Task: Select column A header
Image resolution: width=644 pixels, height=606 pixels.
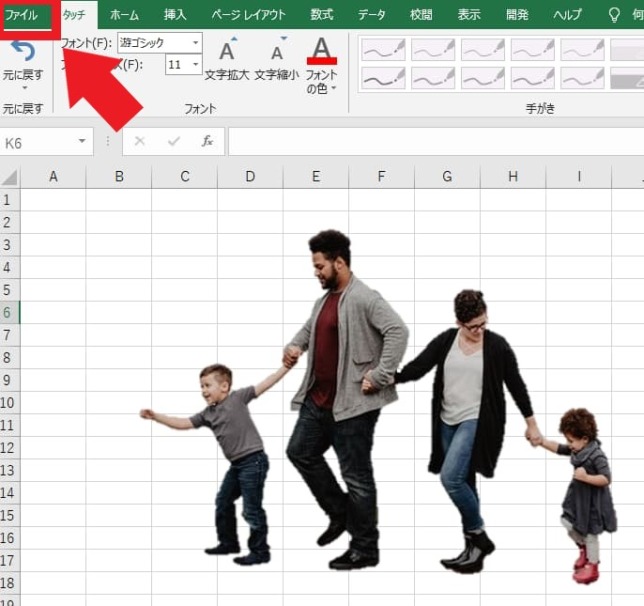Action: coord(53,177)
